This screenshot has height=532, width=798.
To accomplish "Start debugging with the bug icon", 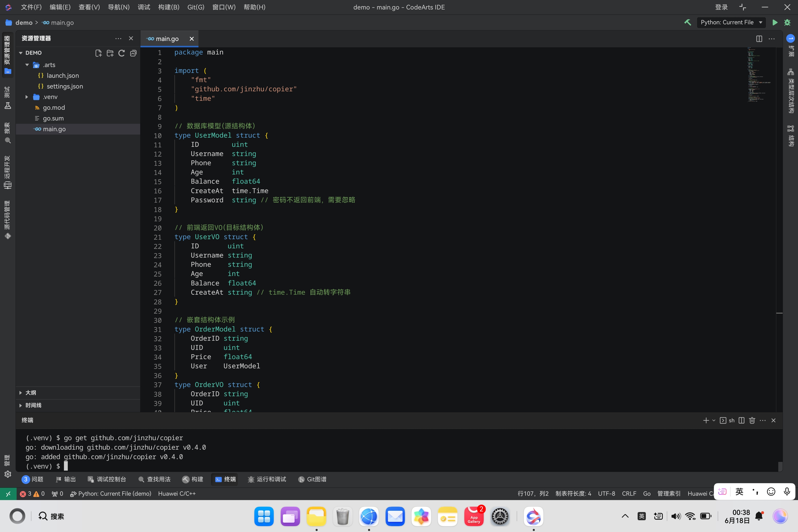I will point(788,23).
